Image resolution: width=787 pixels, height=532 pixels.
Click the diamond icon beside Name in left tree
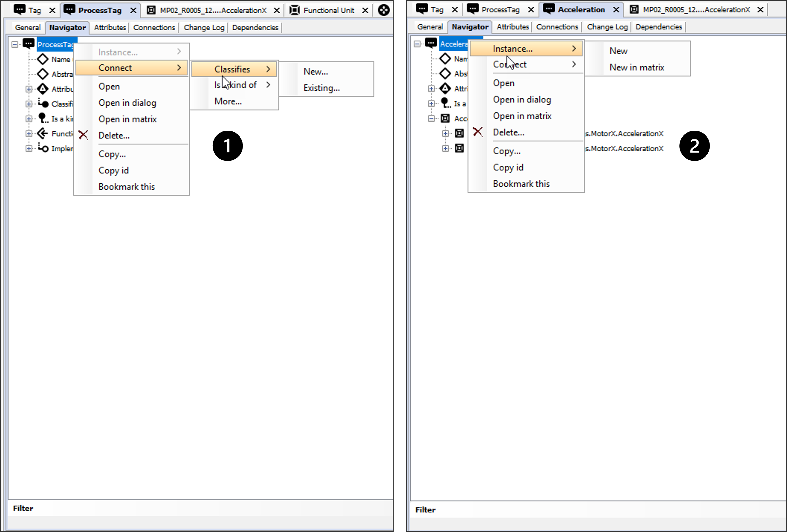click(x=43, y=59)
